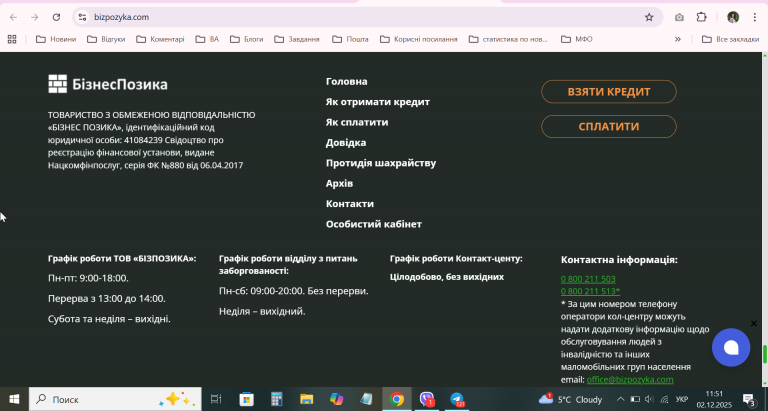This screenshot has width=768, height=411.
Task: Open the Chrome profile avatar
Action: pyautogui.click(x=733, y=17)
